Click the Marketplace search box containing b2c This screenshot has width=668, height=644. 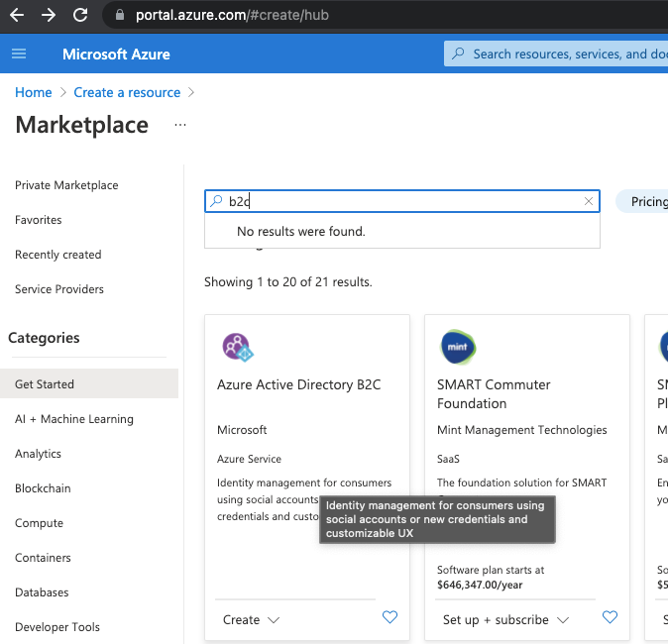[402, 201]
